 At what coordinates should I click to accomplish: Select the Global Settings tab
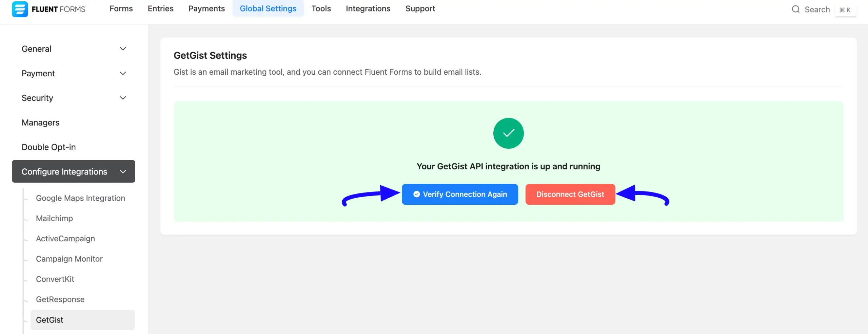point(268,8)
